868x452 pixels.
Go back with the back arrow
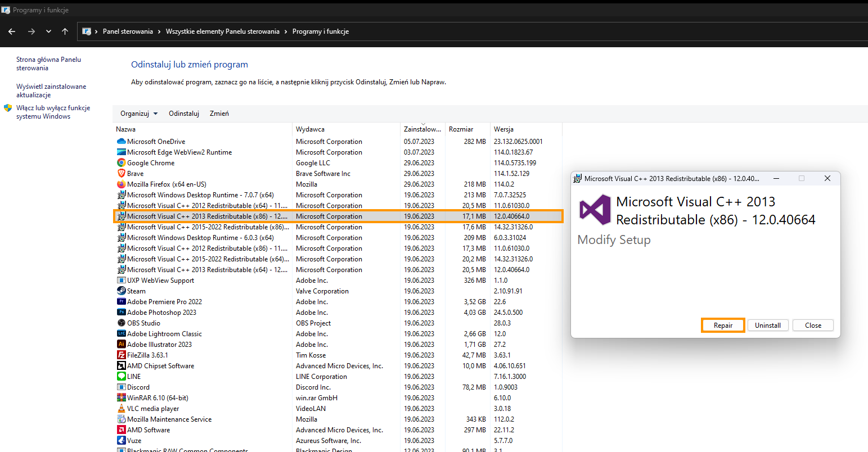(x=12, y=31)
